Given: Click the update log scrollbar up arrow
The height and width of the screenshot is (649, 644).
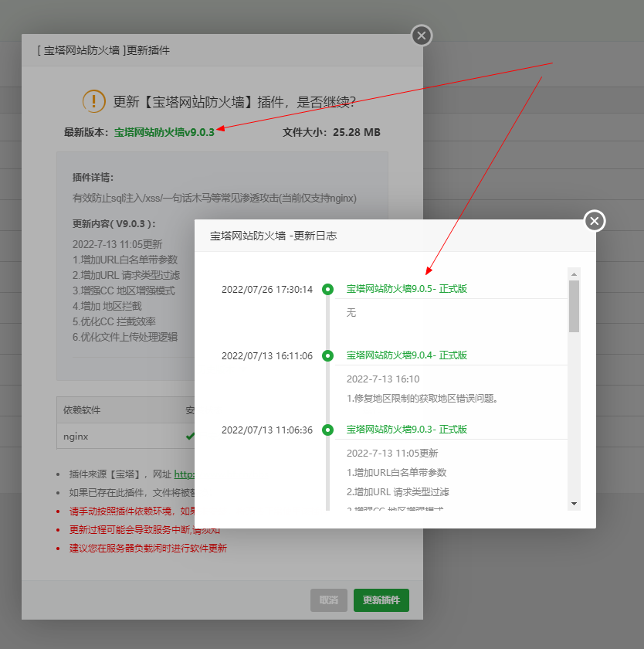Looking at the screenshot, I should click(574, 274).
